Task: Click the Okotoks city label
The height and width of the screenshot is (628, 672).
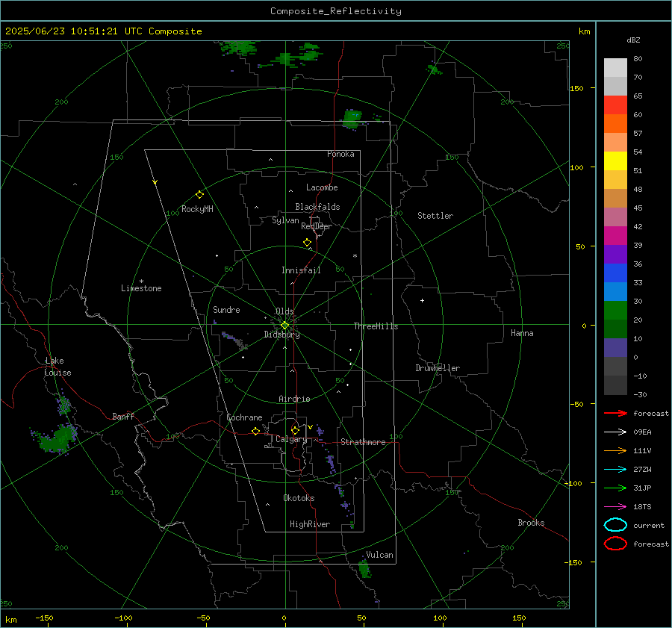Action: coord(299,498)
